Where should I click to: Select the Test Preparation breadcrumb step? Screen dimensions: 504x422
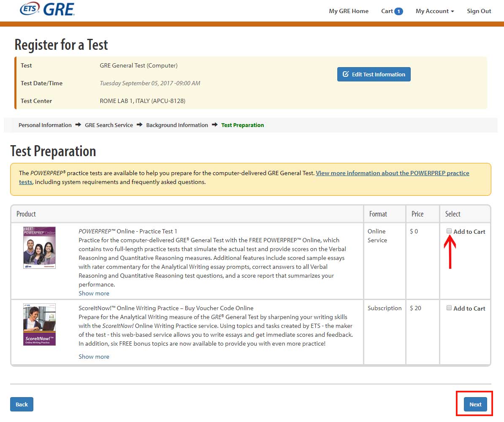[x=242, y=125]
